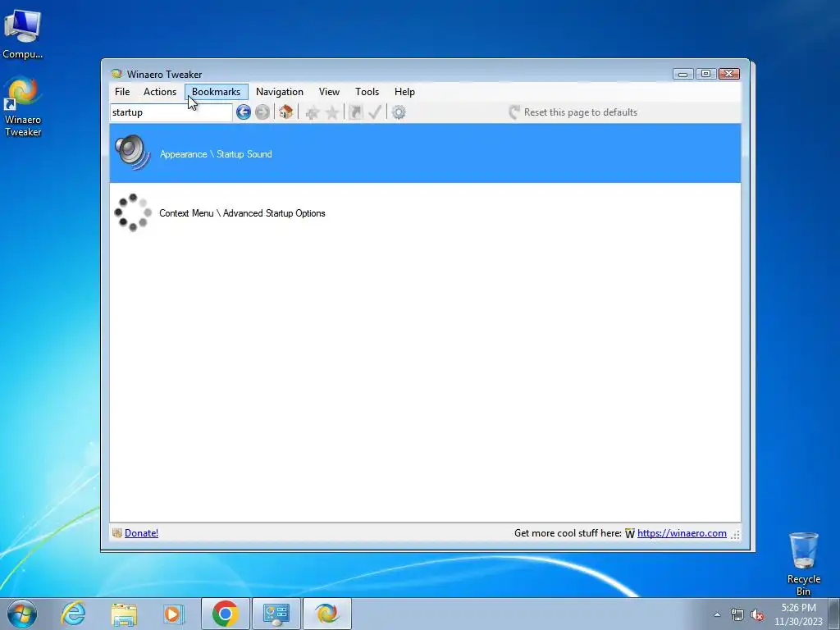
Task: Click the blue Back arrow button
Action: point(243,112)
